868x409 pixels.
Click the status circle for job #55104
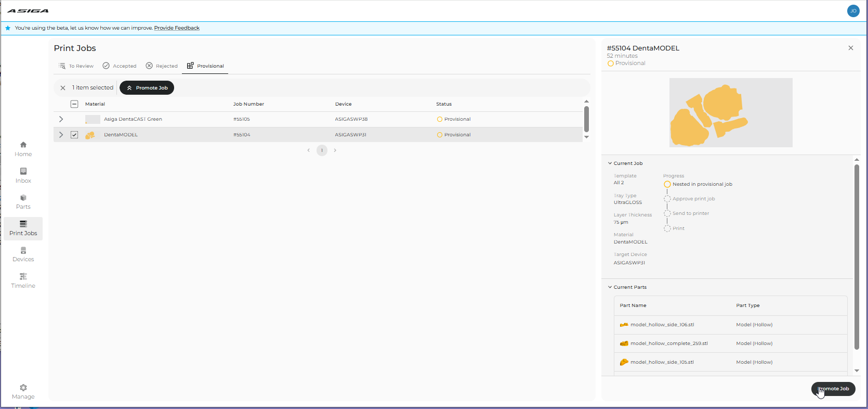point(440,135)
